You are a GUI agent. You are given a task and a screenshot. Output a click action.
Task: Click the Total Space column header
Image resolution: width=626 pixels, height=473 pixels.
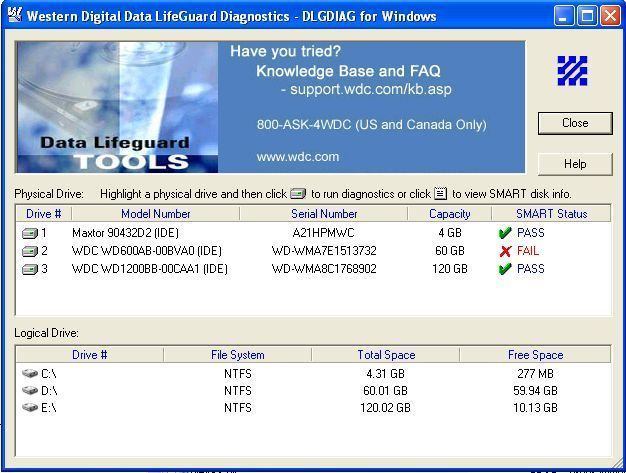point(386,355)
